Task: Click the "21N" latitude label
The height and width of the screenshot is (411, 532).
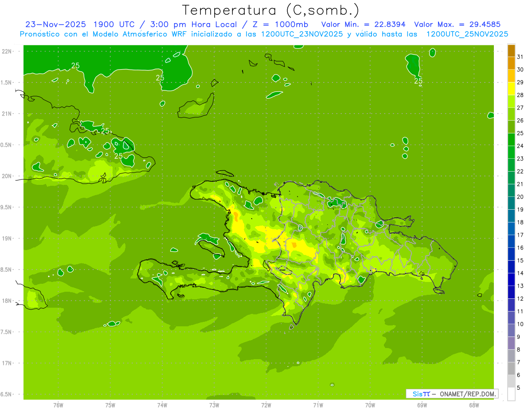Action: (6, 114)
